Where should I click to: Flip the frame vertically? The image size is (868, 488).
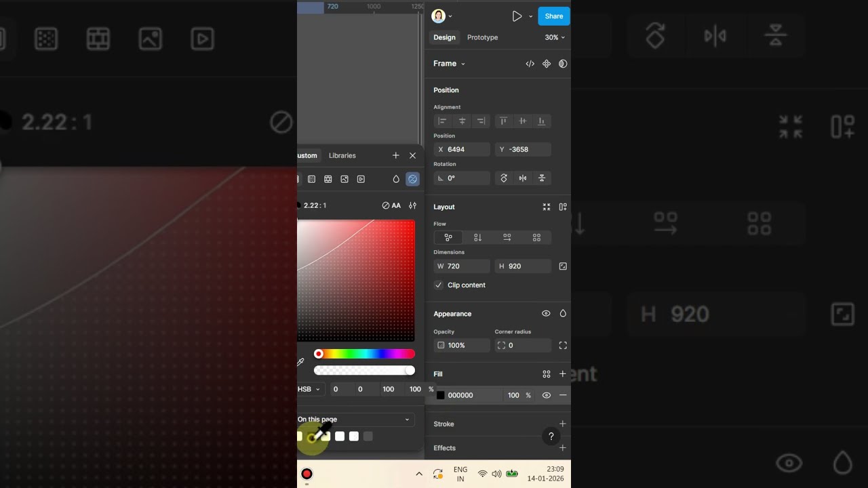(542, 178)
